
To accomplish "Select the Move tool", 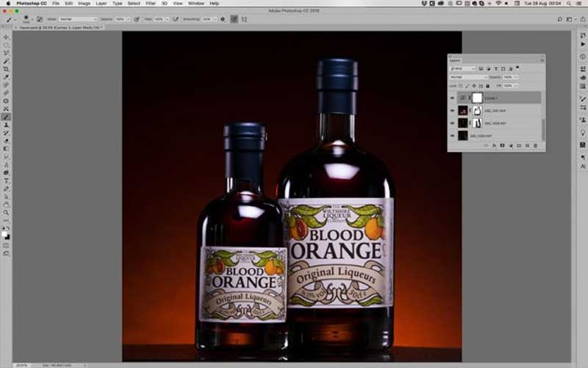I will tap(6, 37).
